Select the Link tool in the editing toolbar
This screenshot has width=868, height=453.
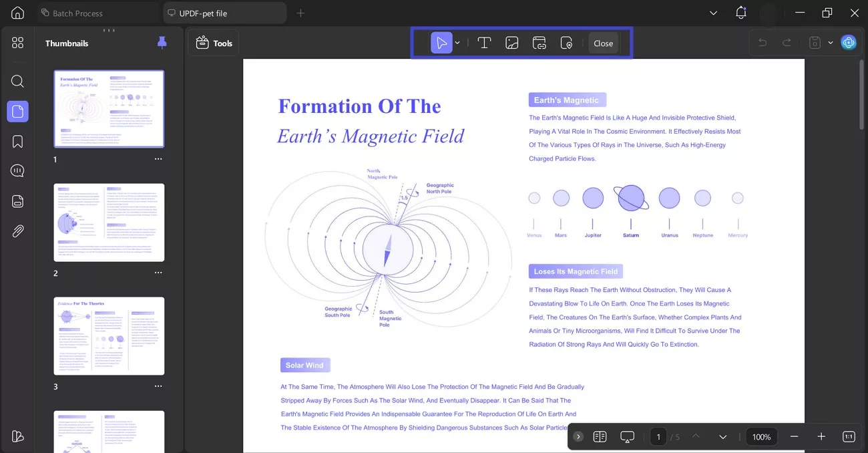(x=539, y=42)
